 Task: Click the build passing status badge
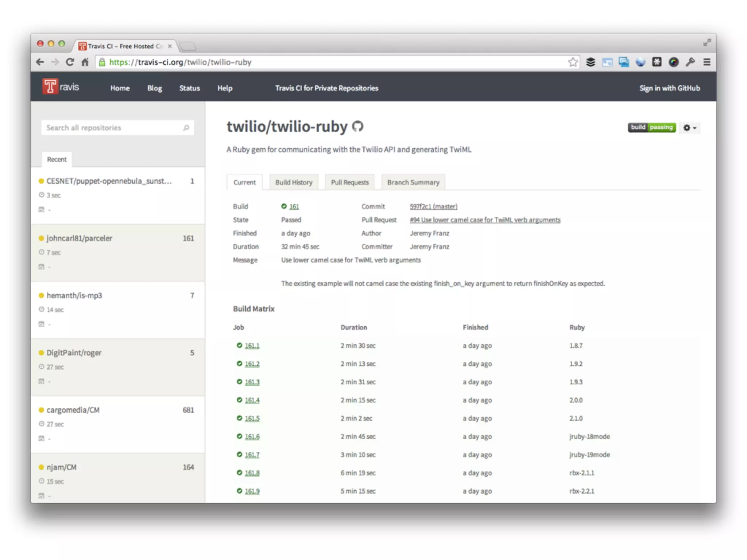pyautogui.click(x=651, y=127)
